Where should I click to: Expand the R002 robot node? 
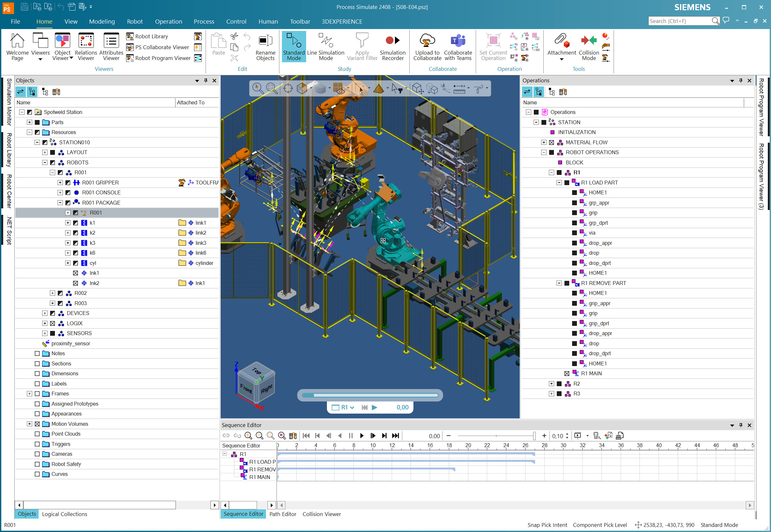click(52, 293)
